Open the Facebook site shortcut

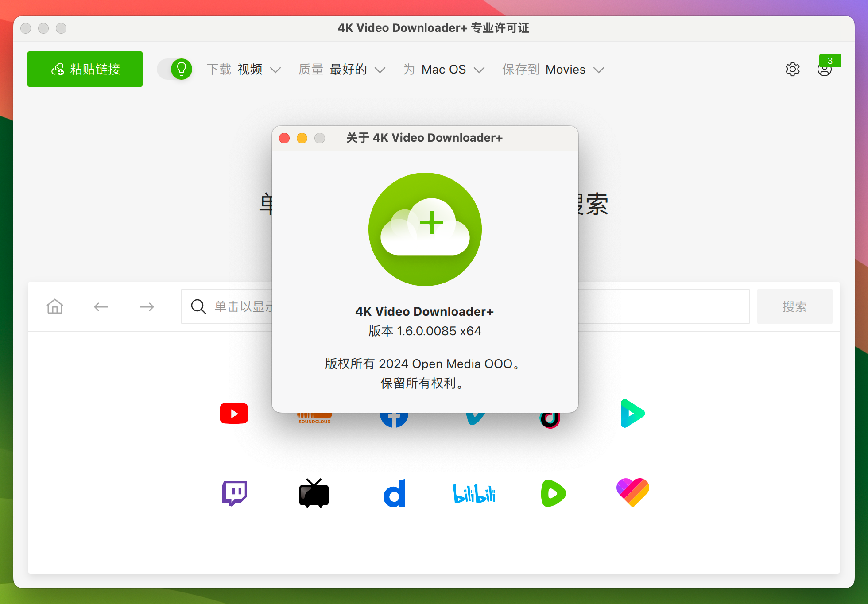pos(394,419)
